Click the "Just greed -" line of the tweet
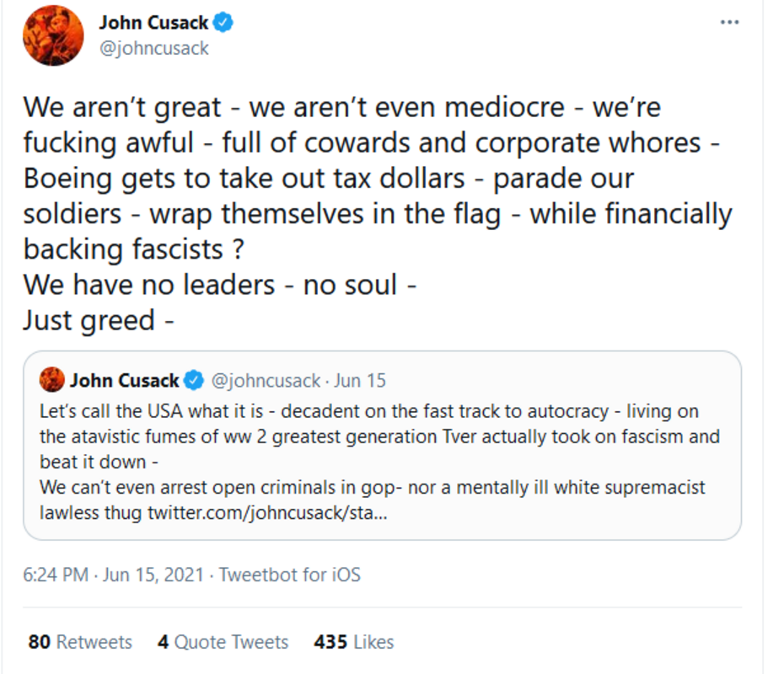Image resolution: width=784 pixels, height=674 pixels. pyautogui.click(x=98, y=320)
